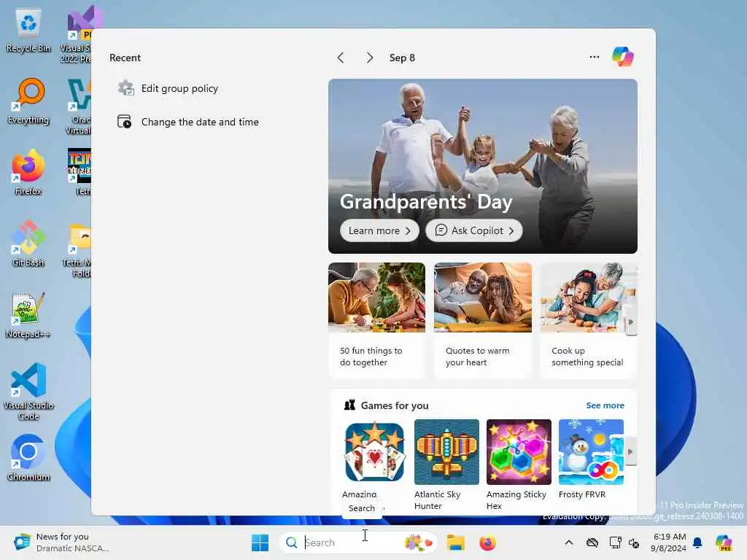Image resolution: width=747 pixels, height=560 pixels.
Task: Click the Sep 8 date label
Action: pos(402,58)
